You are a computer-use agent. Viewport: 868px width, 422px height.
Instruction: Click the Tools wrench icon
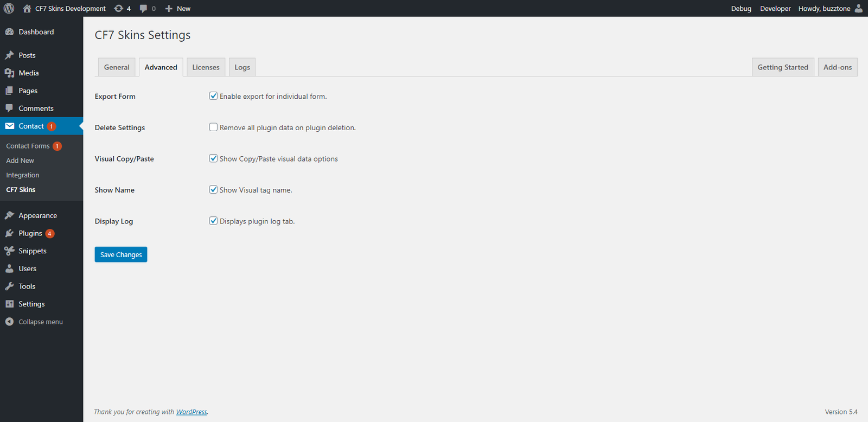pyautogui.click(x=9, y=286)
